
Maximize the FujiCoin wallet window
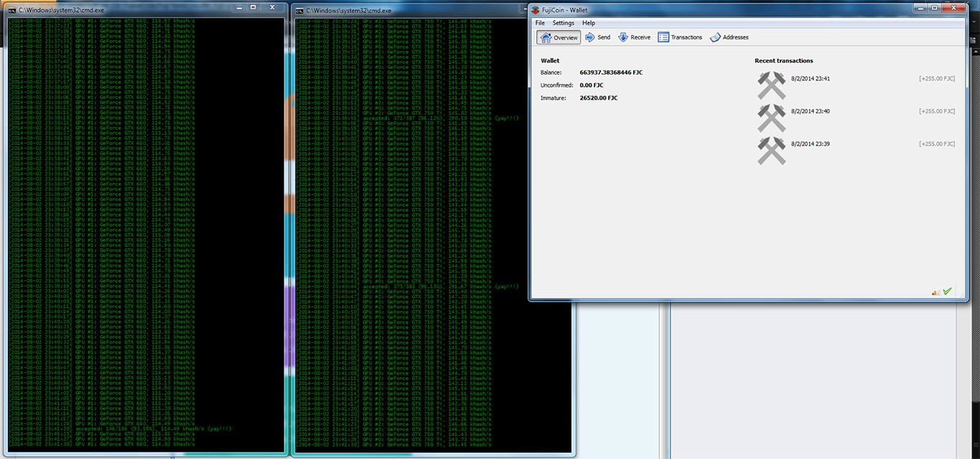click(x=935, y=7)
